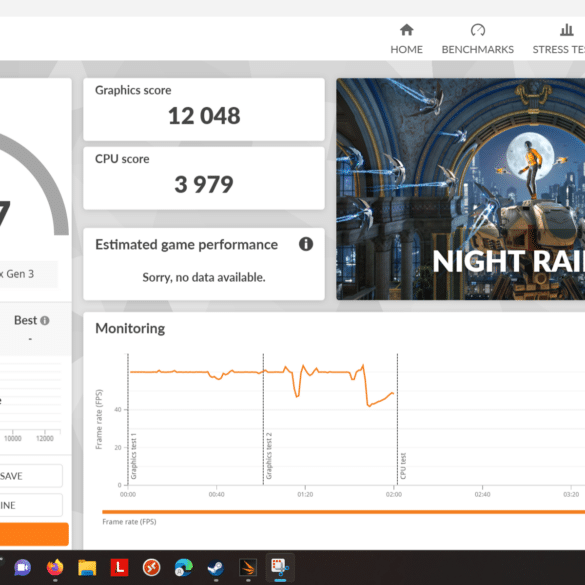This screenshot has width=585, height=585.
Task: Open the HOME tab
Action: 406,39
